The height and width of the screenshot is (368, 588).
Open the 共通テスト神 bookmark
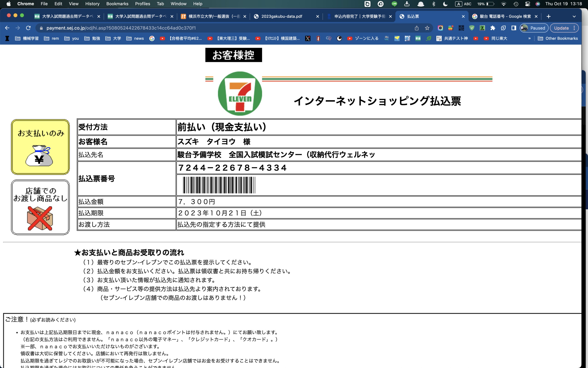(452, 38)
